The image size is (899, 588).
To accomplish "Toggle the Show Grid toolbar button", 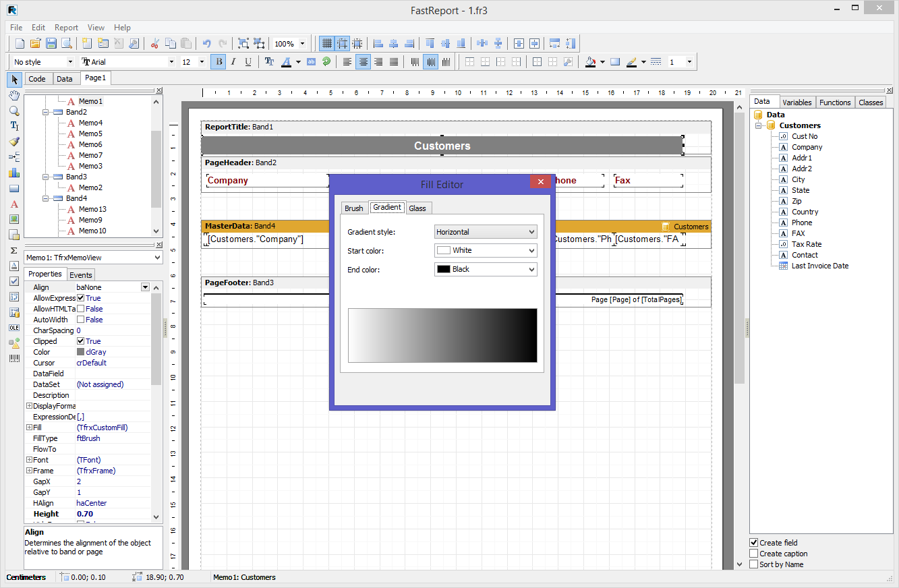I will pyautogui.click(x=326, y=43).
